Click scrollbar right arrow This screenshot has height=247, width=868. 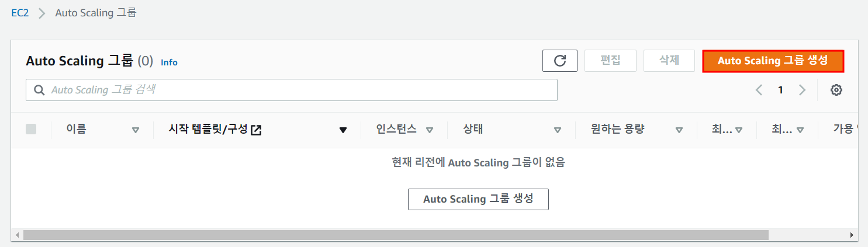pyautogui.click(x=852, y=235)
